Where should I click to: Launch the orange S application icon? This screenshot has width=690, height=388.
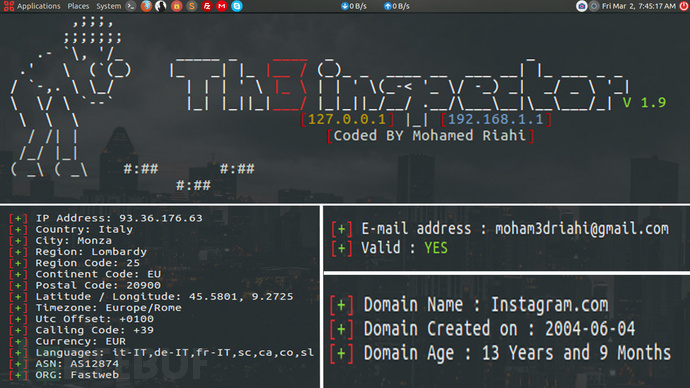191,6
